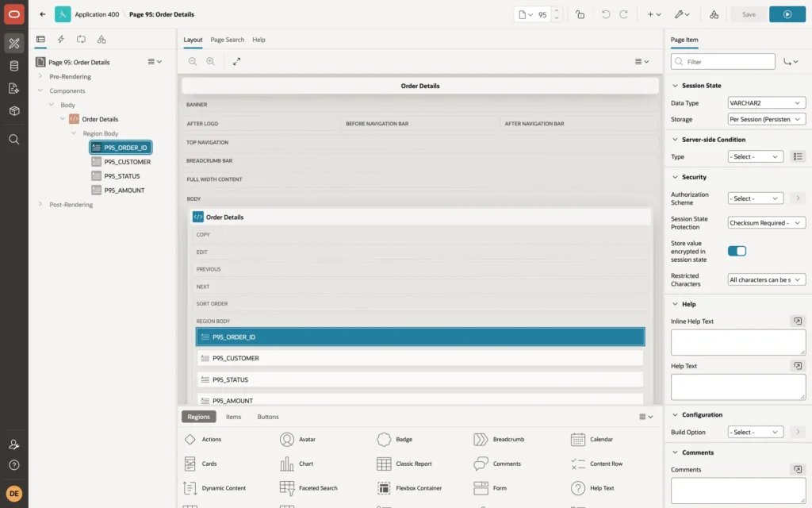Expand the layout pane to full screen
This screenshot has width=812, height=508.
[236, 61]
